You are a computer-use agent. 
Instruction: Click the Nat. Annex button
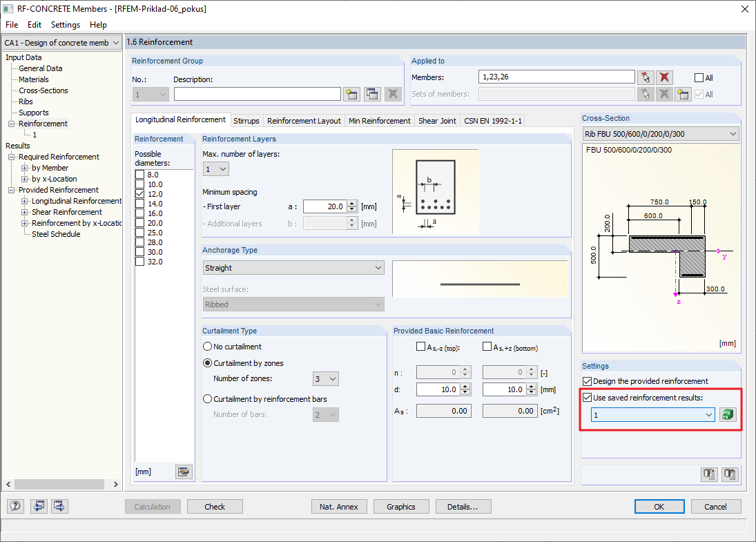click(339, 507)
